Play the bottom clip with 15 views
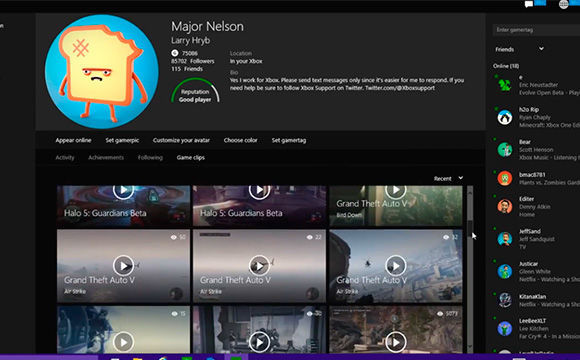Viewport: 580px width, 360px height. (123, 342)
